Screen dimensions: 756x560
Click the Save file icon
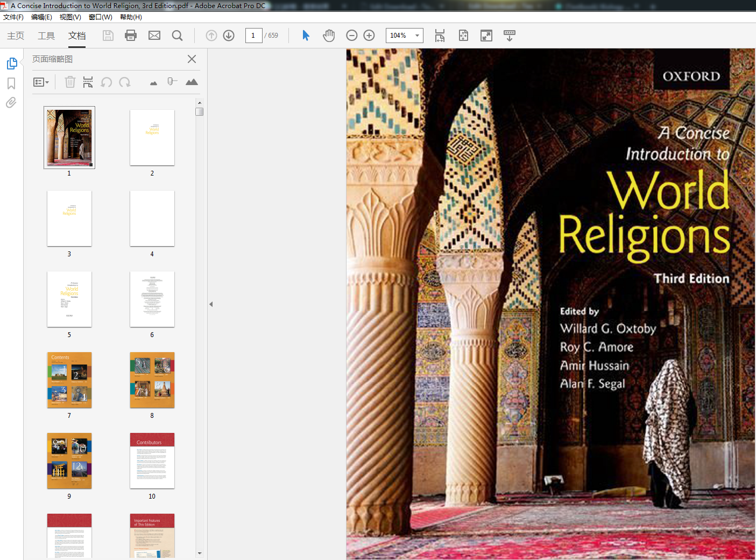108,36
